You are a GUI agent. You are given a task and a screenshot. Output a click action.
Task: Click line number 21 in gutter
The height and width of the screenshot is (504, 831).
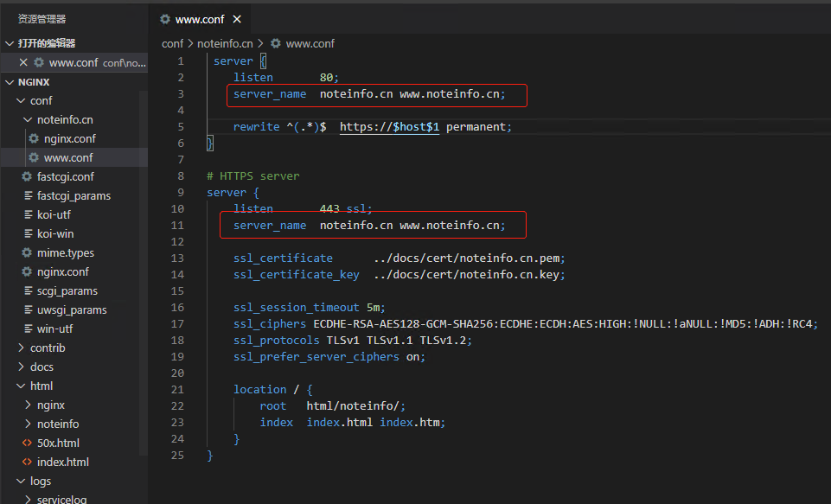(x=177, y=390)
